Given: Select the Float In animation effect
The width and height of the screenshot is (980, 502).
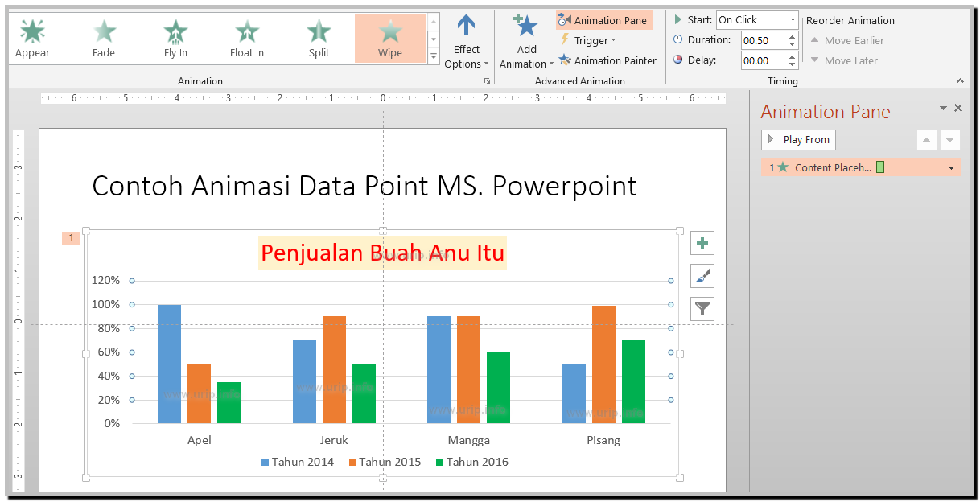Looking at the screenshot, I should click(x=246, y=36).
